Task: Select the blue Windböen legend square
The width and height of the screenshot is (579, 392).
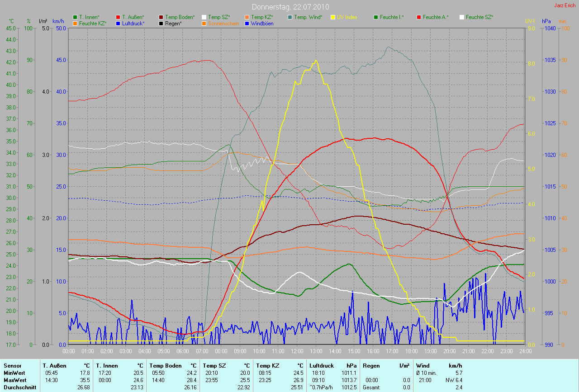Action: click(247, 23)
